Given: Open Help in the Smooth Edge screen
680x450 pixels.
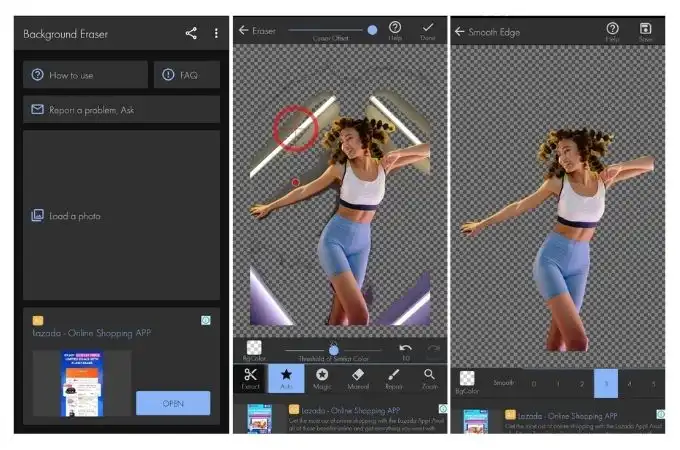Looking at the screenshot, I should [x=612, y=32].
